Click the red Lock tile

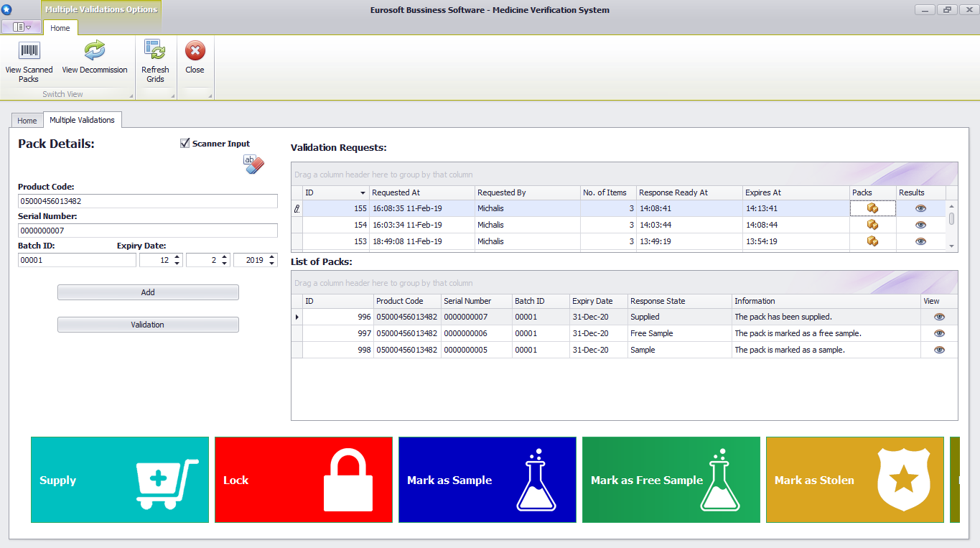(x=303, y=480)
